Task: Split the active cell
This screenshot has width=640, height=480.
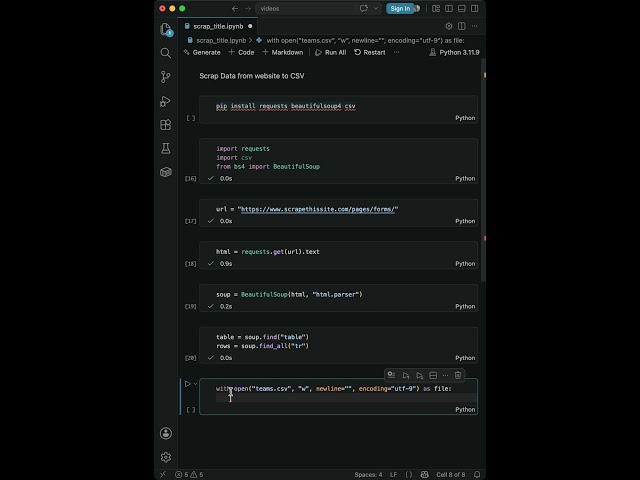Action: 433,375
